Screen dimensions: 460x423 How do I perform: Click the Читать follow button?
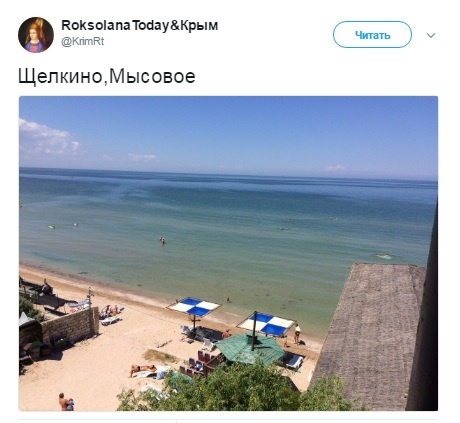[372, 35]
